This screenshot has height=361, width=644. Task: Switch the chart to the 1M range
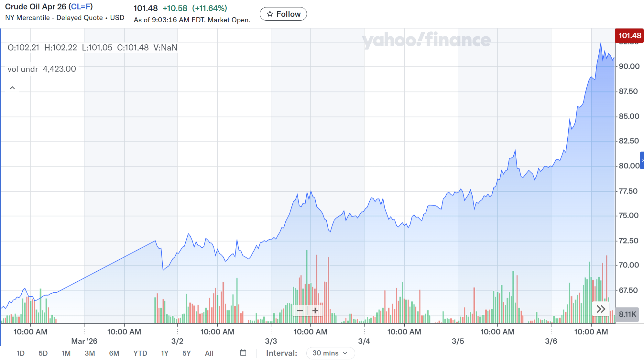click(66, 353)
